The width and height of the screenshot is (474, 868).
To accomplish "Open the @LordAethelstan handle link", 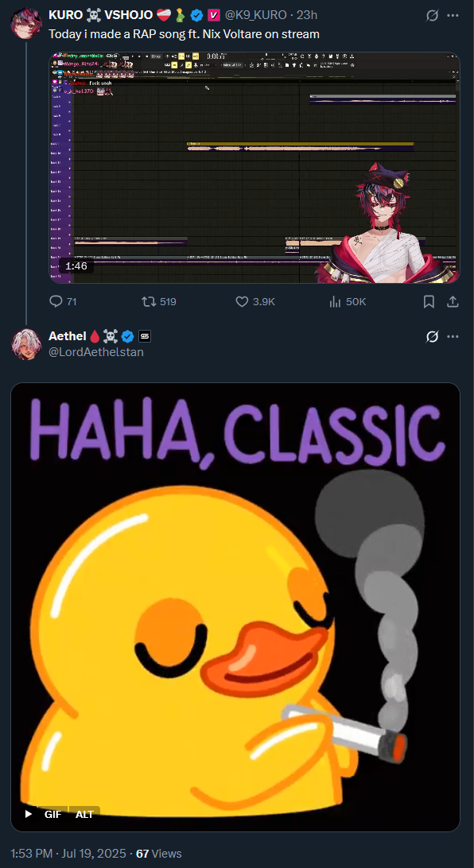I will (96, 352).
